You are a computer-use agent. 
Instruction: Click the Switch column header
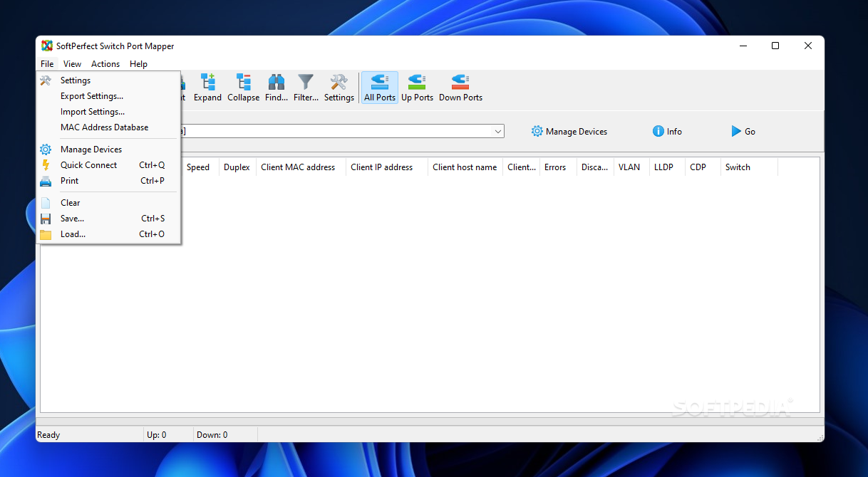[x=749, y=167]
